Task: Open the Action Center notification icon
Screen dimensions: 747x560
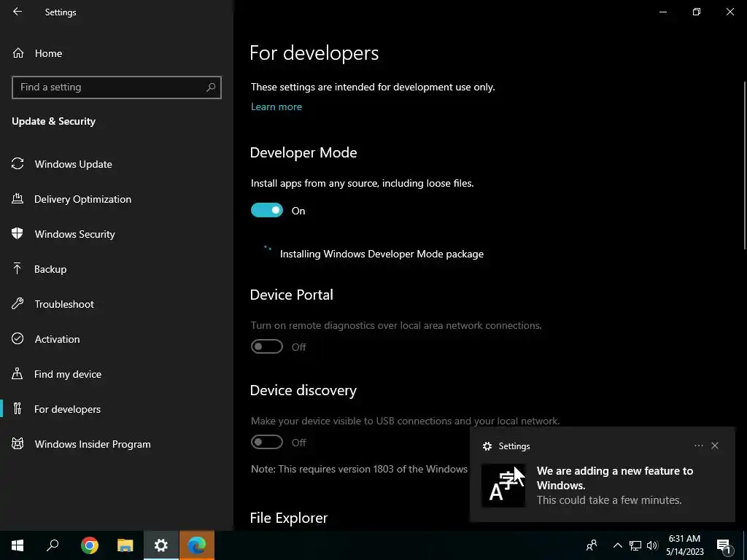Action: click(x=724, y=545)
